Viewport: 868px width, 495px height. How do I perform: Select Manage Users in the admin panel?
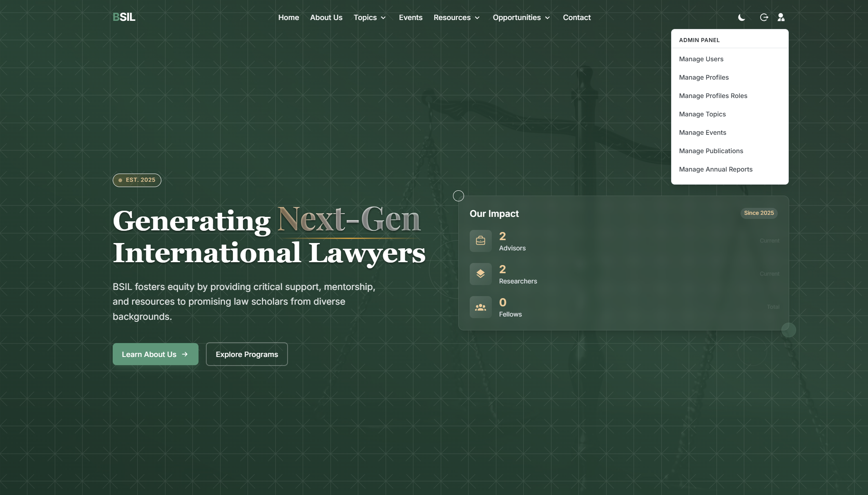coord(701,59)
